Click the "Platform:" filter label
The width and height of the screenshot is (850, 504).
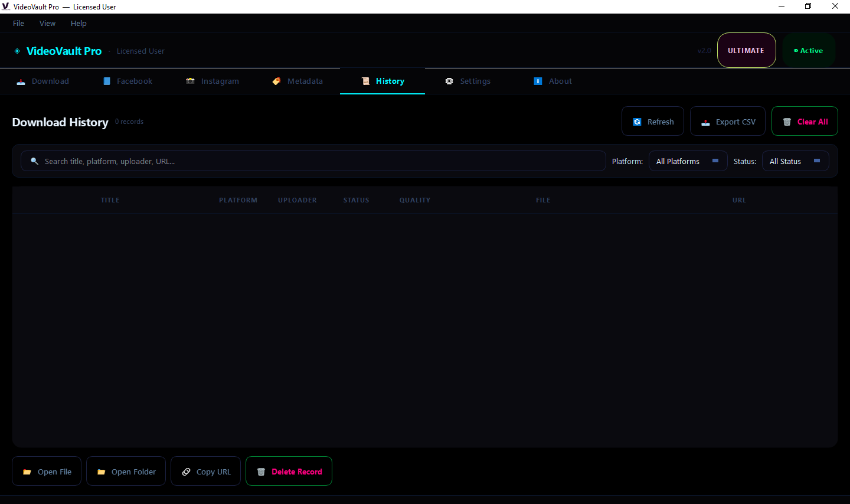click(x=627, y=162)
